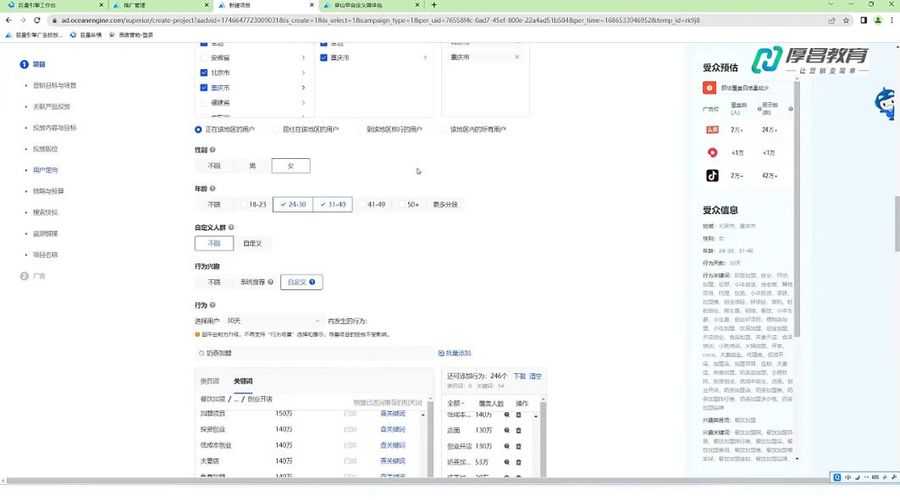The height and width of the screenshot is (500, 900).
Task: Click the 清空 link above selected behaviors
Action: click(535, 376)
